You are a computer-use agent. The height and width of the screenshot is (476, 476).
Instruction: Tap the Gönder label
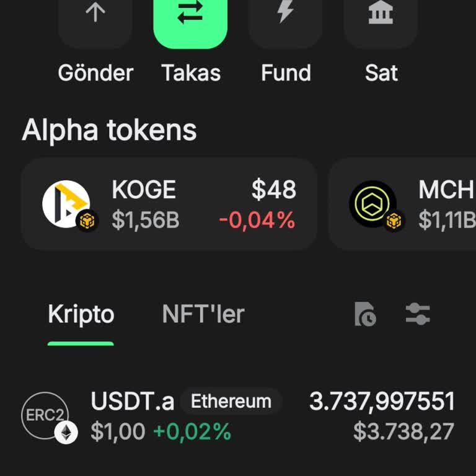coord(95,73)
